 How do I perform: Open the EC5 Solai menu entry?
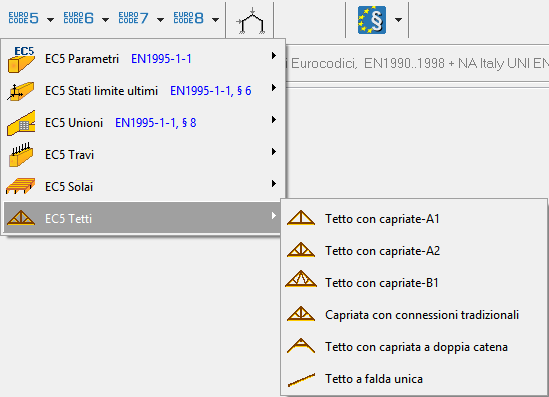(x=143, y=187)
